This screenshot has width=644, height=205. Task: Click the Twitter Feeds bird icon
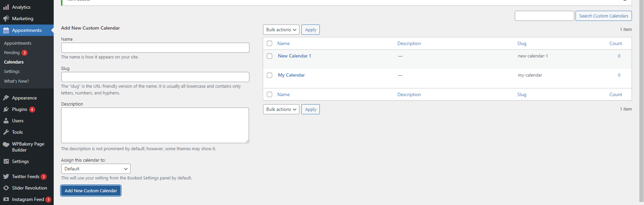(x=6, y=176)
